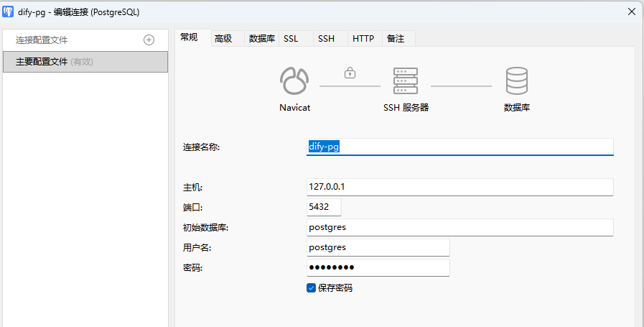Click the SSH 服务器 label
644x327 pixels.
406,108
